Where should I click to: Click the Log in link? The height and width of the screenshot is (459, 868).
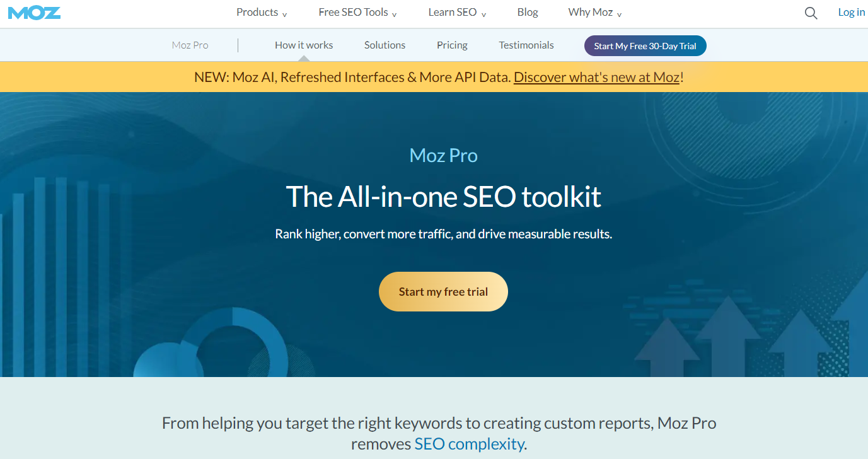pos(851,13)
